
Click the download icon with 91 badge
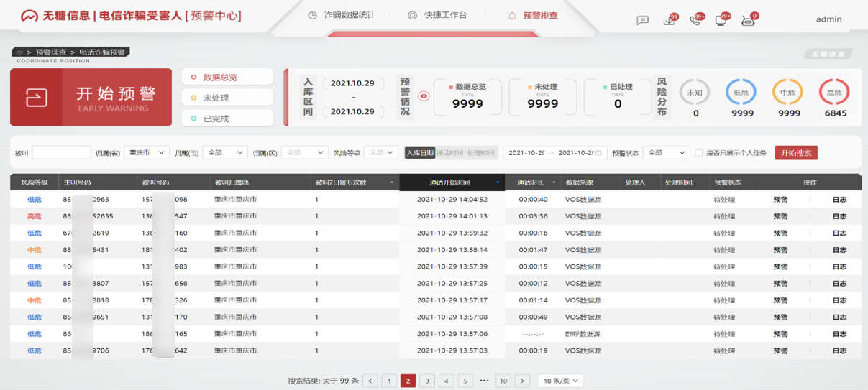pos(670,20)
